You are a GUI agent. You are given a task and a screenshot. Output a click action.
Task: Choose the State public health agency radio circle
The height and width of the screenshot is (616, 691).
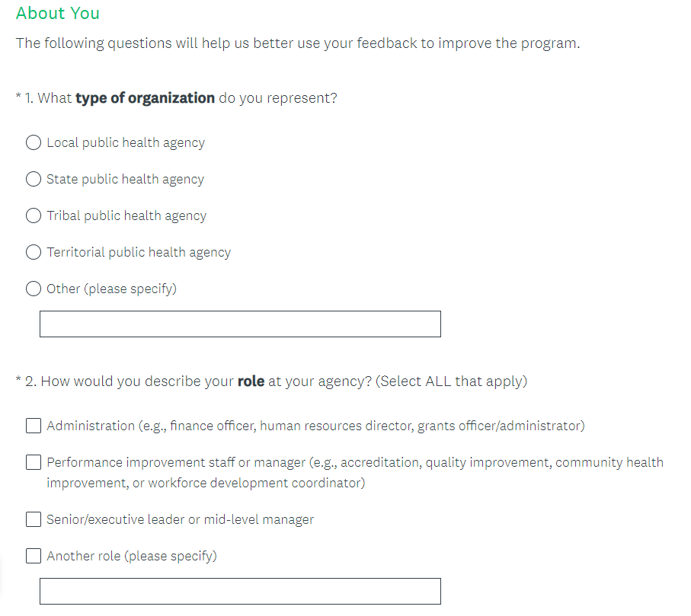[x=34, y=179]
